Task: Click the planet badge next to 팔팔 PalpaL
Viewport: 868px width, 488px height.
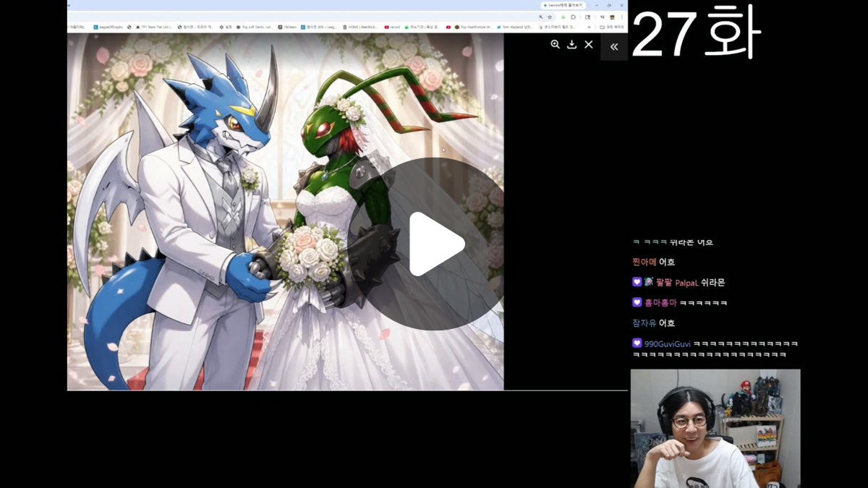Action: tap(648, 283)
